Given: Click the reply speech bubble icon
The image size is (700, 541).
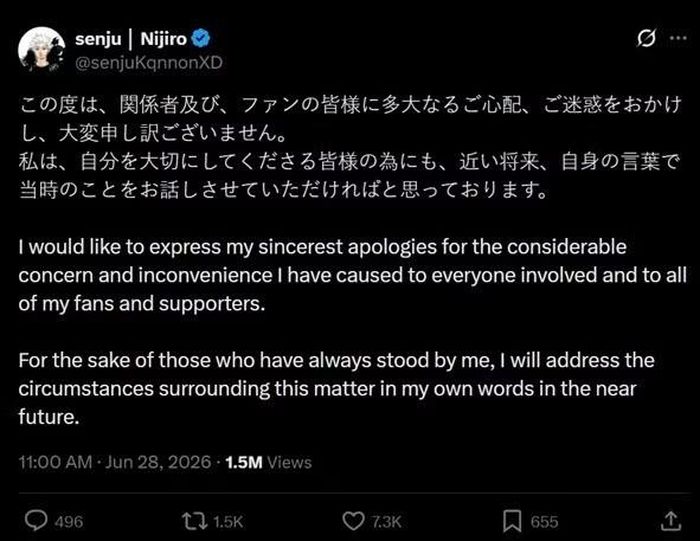Looking at the screenshot, I should pyautogui.click(x=36, y=521).
